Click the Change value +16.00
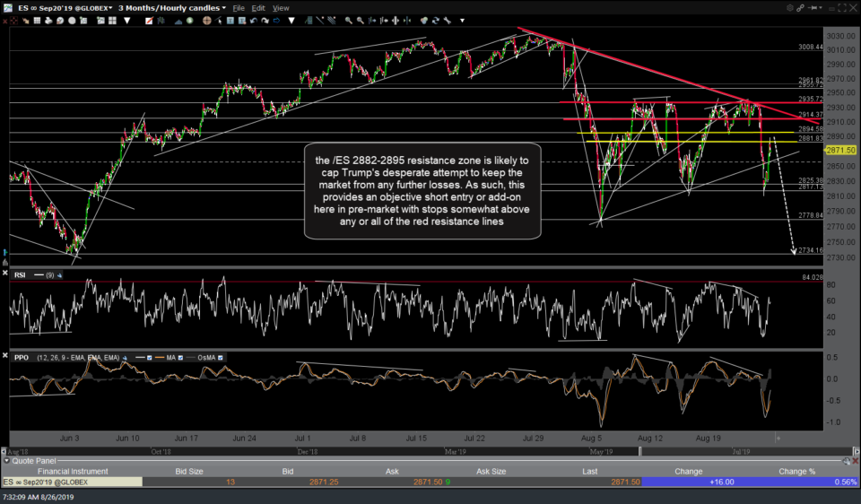Screen dimensions: 861x504 (721, 482)
